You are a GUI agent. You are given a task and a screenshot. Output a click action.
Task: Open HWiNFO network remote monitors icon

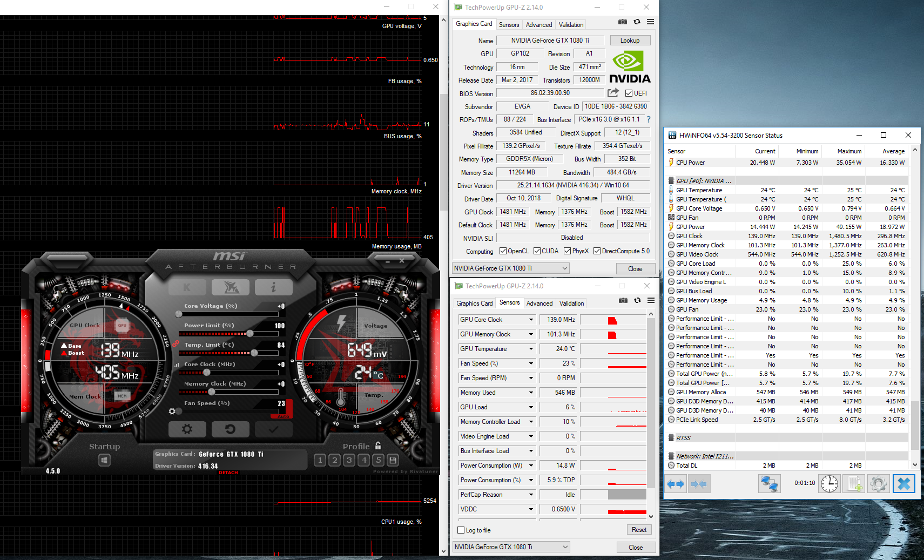[770, 484]
